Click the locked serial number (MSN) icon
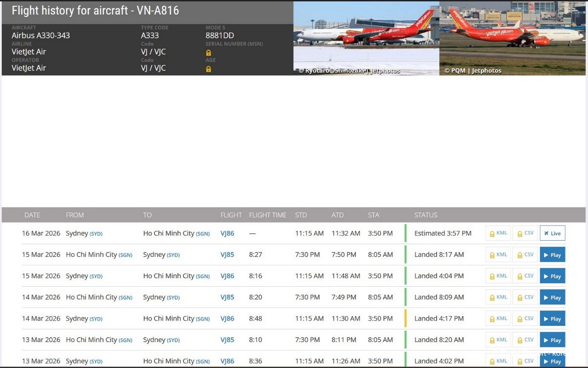588x368 pixels. 208,52
